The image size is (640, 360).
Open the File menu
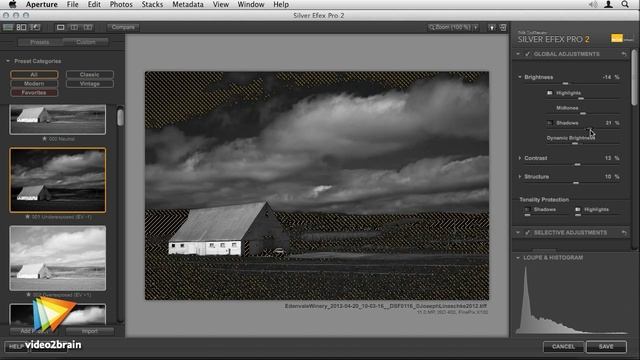point(73,4)
